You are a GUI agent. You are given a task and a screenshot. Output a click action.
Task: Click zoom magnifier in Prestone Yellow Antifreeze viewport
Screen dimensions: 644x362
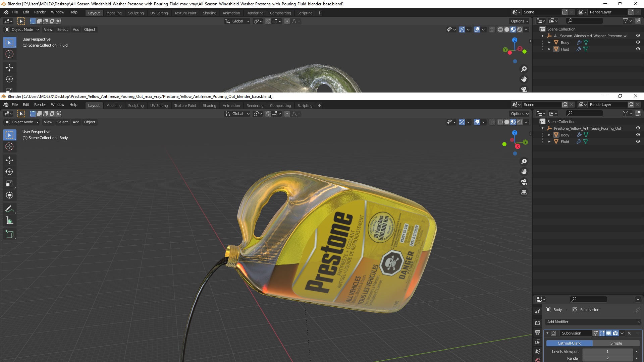click(x=524, y=162)
